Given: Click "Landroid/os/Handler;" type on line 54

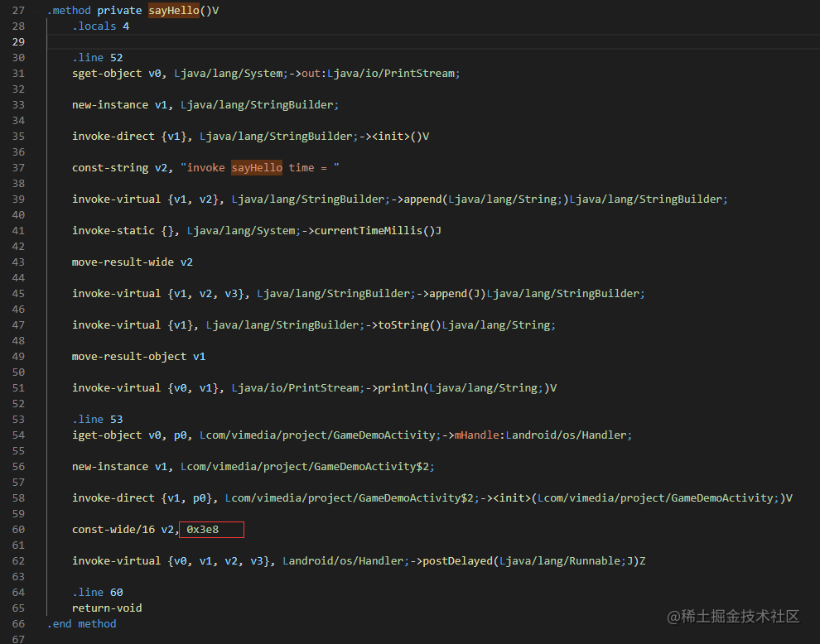Looking at the screenshot, I should 569,435.
